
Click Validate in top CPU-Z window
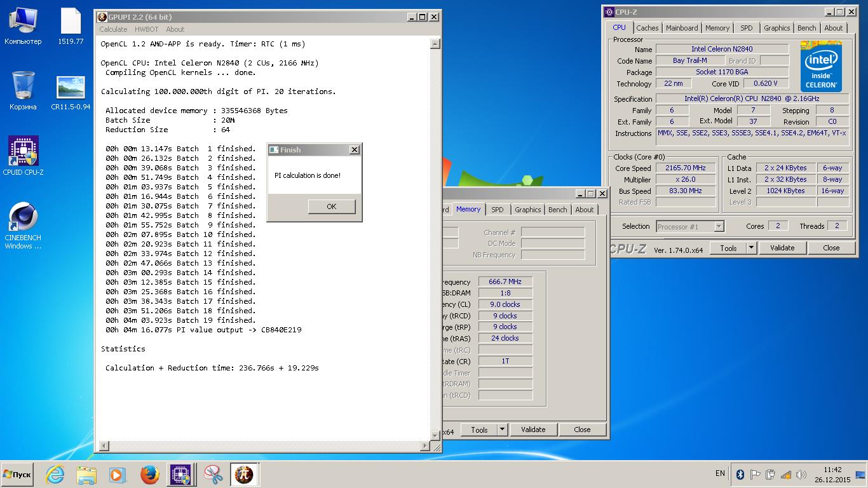coord(782,248)
